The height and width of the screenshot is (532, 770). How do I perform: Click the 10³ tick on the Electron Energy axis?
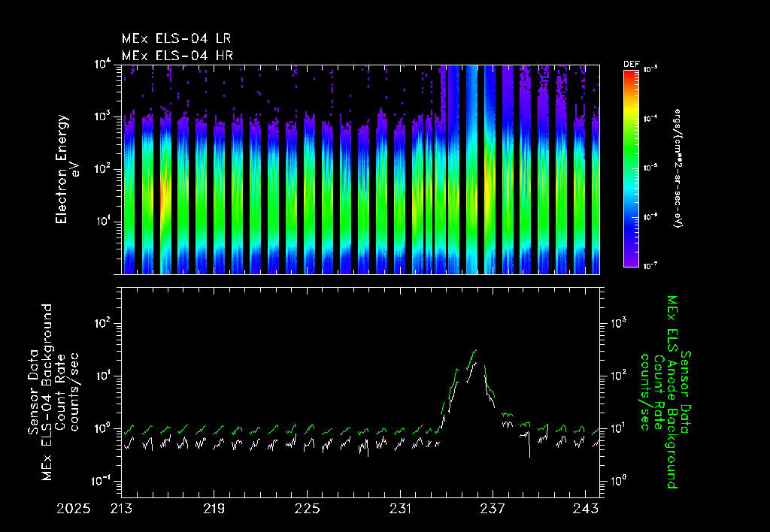coord(102,117)
